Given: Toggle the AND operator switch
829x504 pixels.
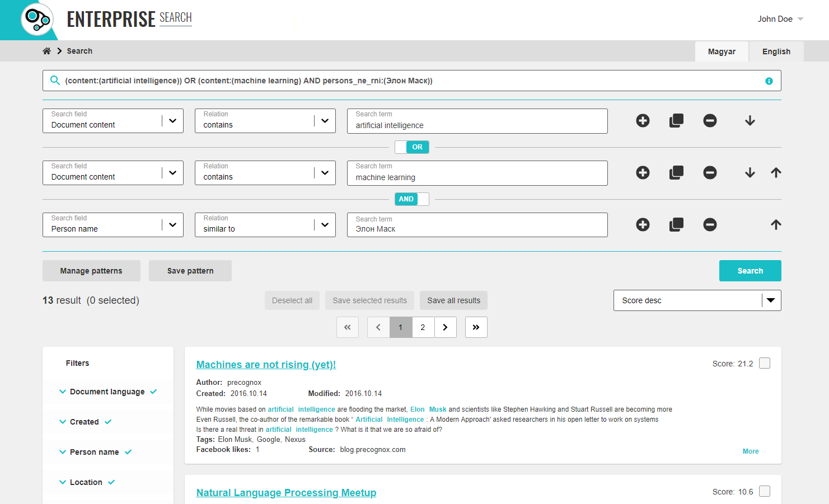Looking at the screenshot, I should coord(412,199).
